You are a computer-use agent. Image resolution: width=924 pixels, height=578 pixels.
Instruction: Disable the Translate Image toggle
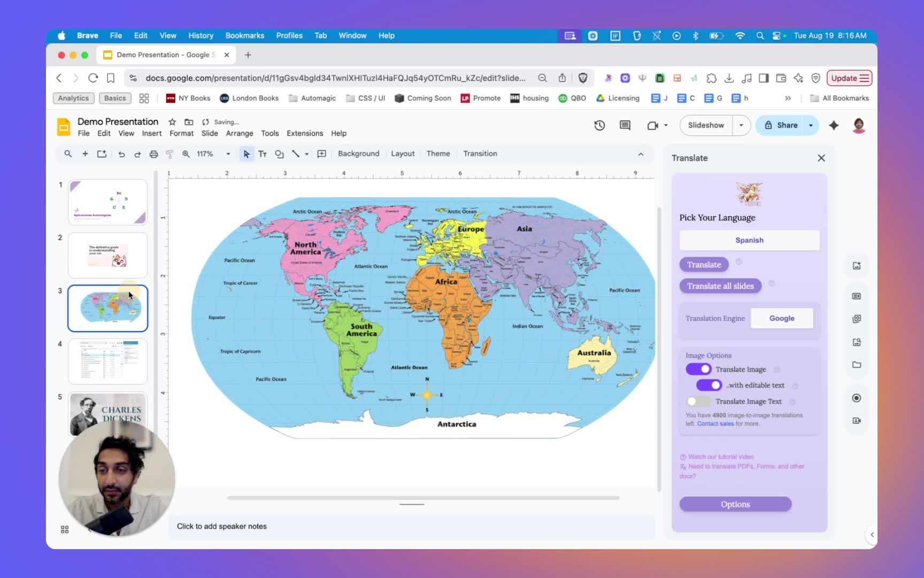coord(698,369)
